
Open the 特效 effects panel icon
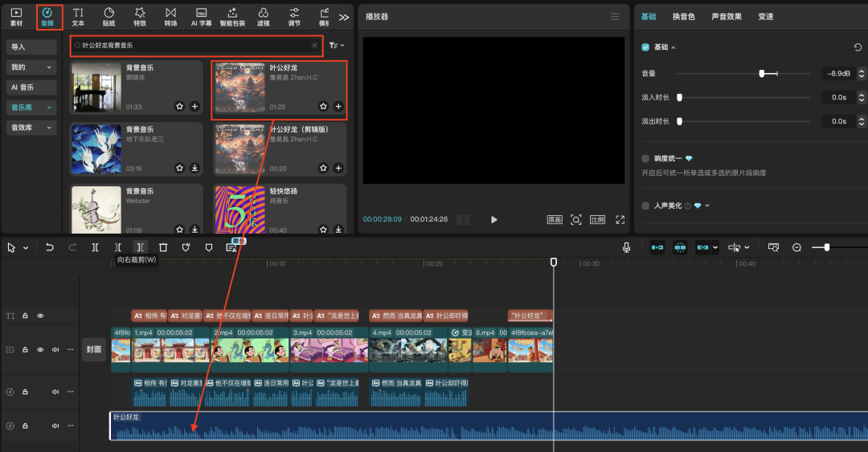pos(140,16)
